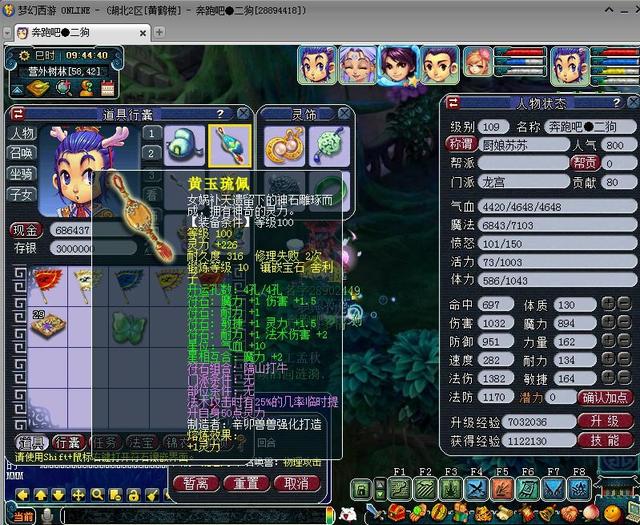Open the red treasure chest icon
This screenshot has width=640, height=525.
(x=396, y=513)
